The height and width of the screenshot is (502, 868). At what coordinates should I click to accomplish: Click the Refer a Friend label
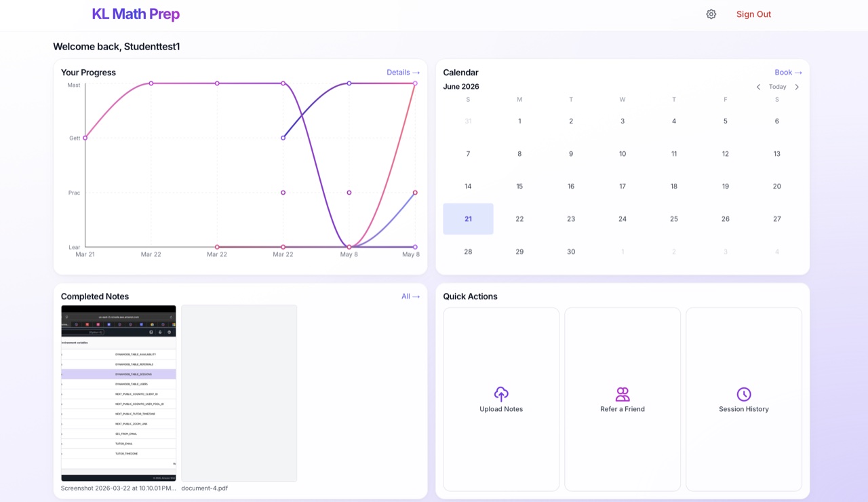click(x=623, y=409)
